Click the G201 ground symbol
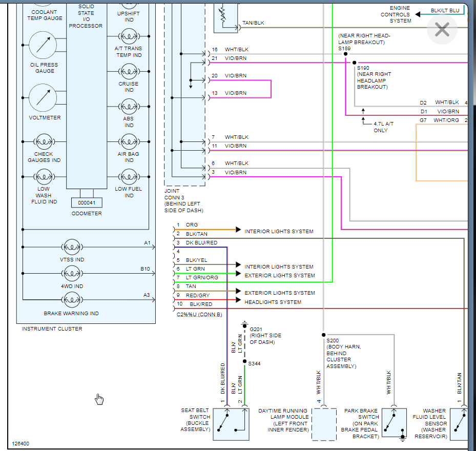 coord(244,326)
